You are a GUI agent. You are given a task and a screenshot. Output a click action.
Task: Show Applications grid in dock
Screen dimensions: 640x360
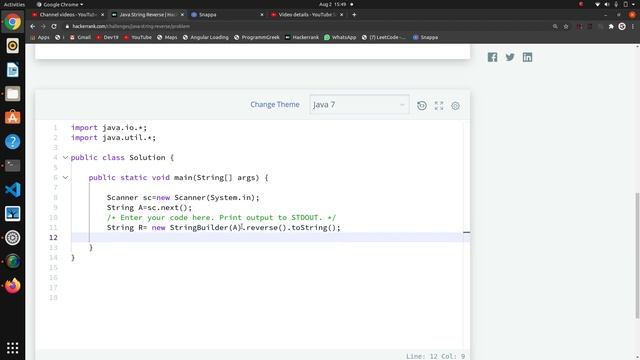point(13,348)
